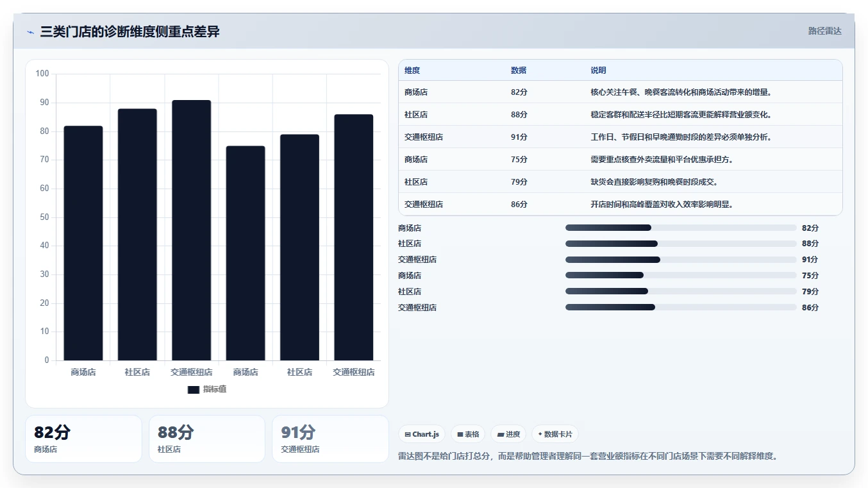Click the 88分 cell in the table
Viewport: 868px width, 488px height.
point(519,115)
